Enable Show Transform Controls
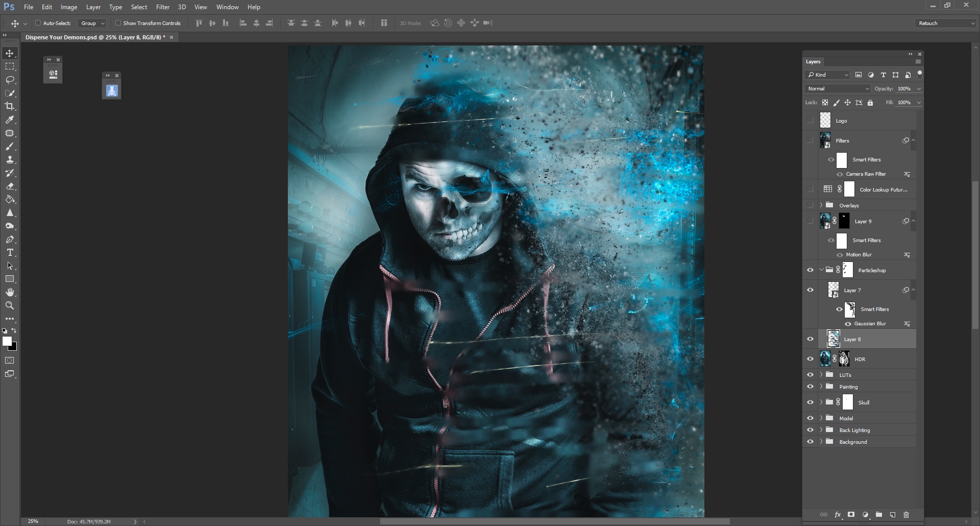This screenshot has height=526, width=980. [118, 23]
